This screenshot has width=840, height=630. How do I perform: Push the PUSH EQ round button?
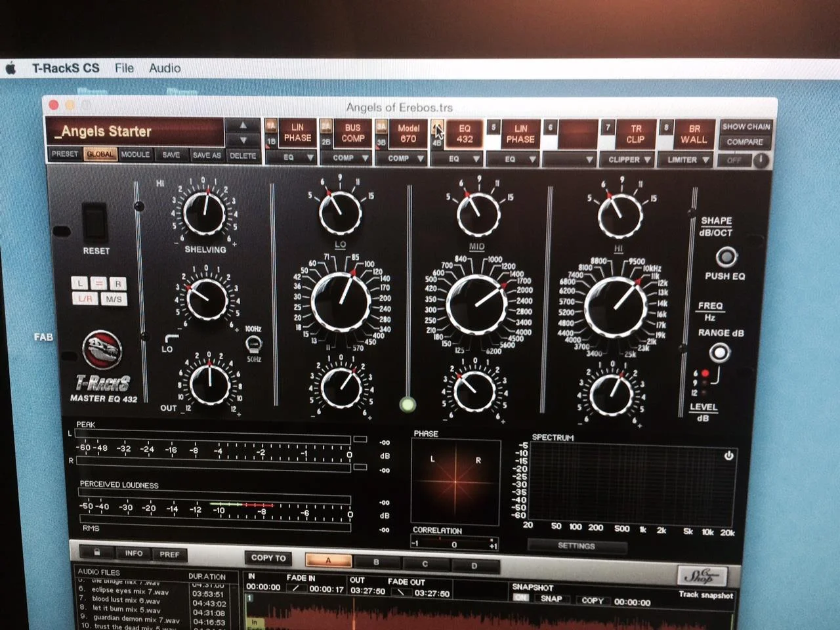click(x=726, y=257)
